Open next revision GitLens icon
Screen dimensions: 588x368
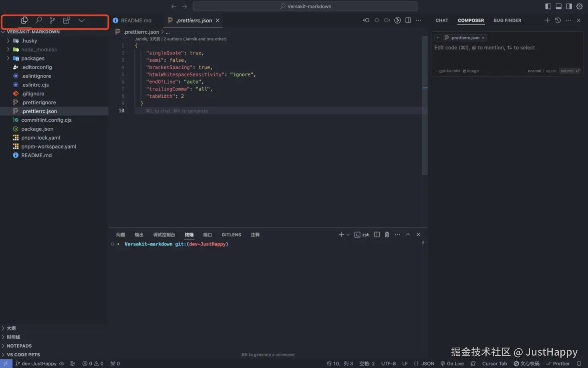[x=387, y=20]
